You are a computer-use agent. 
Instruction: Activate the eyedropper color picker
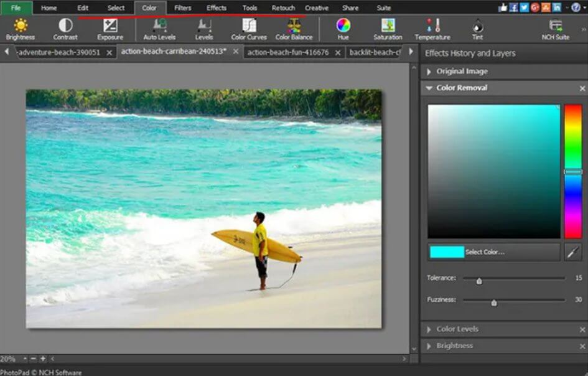tap(573, 251)
